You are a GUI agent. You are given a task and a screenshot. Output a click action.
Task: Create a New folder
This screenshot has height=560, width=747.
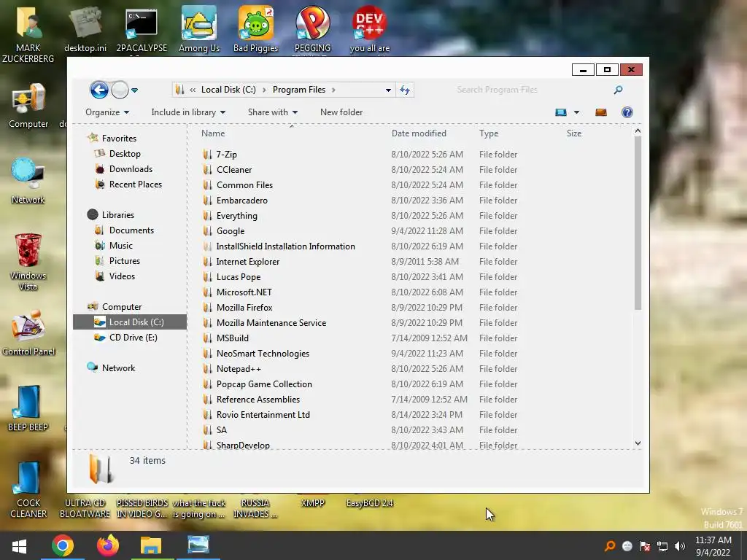click(x=341, y=112)
